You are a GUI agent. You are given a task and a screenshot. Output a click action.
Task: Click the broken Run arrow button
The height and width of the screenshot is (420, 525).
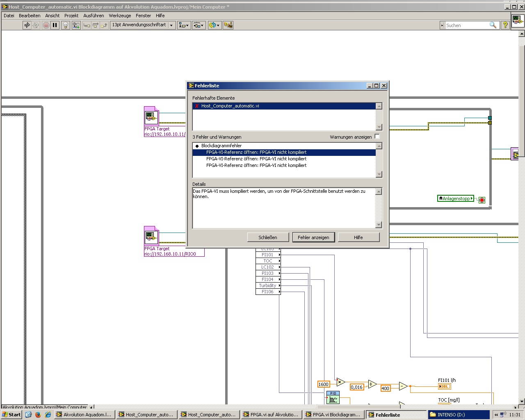27,25
